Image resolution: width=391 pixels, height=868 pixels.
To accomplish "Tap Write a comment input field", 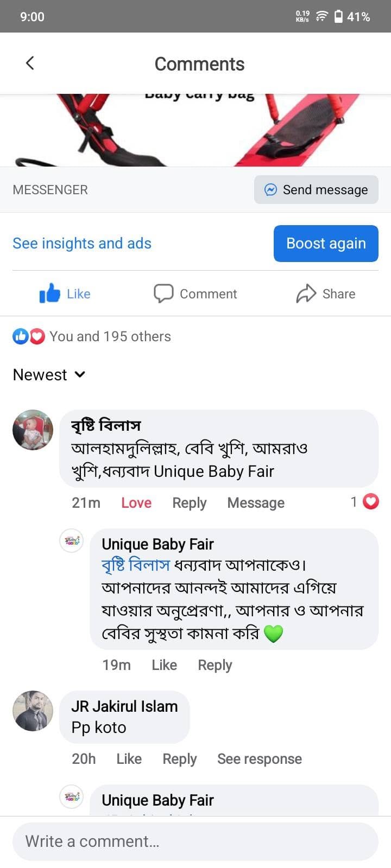I will 195,841.
